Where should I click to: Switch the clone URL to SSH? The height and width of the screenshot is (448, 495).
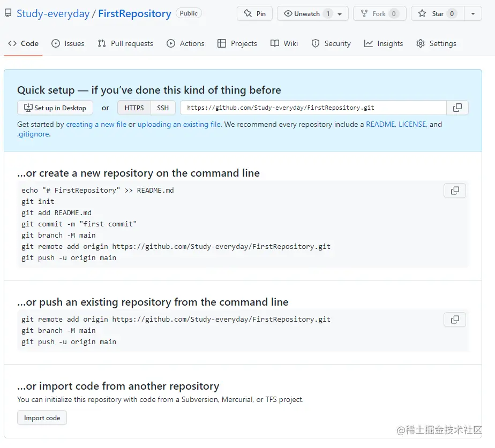(163, 108)
